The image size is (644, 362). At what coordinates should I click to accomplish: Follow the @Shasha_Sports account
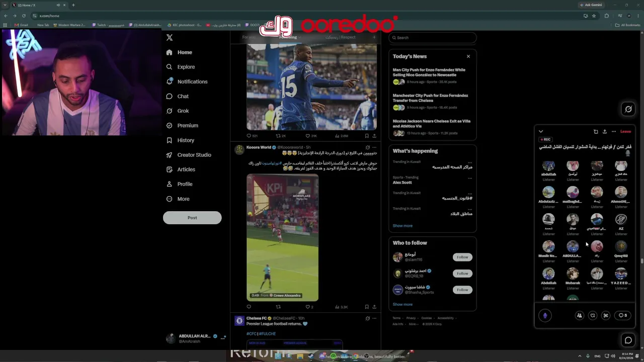(x=462, y=290)
